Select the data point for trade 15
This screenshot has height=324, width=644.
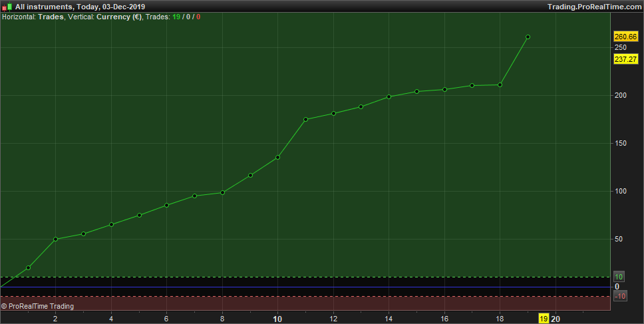[417, 92]
